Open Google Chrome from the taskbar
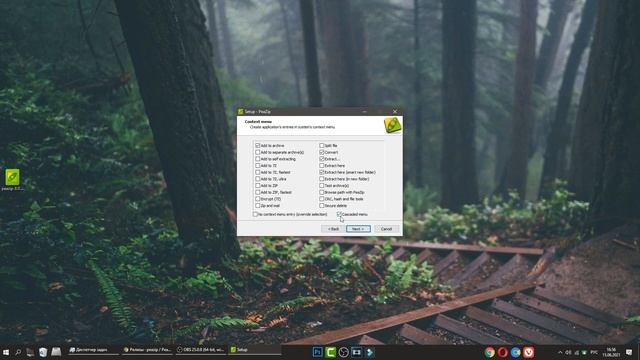The height and width of the screenshot is (360, 640). click(x=490, y=352)
